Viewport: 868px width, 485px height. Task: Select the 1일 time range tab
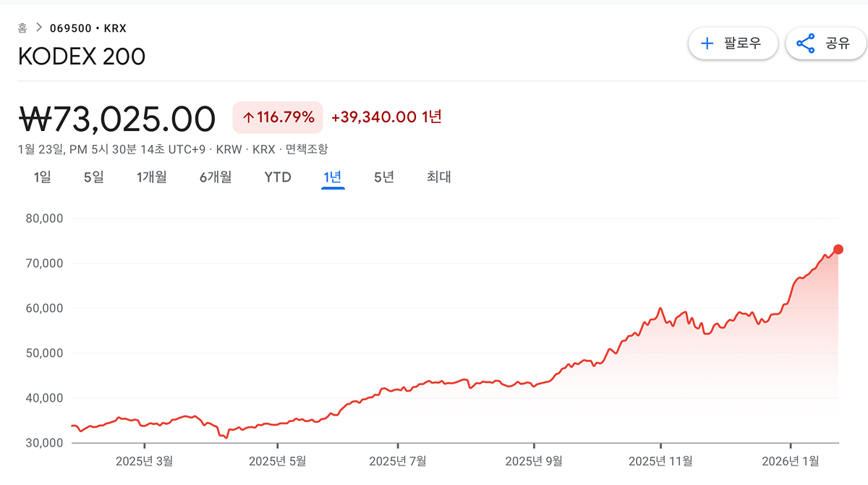[x=43, y=177]
